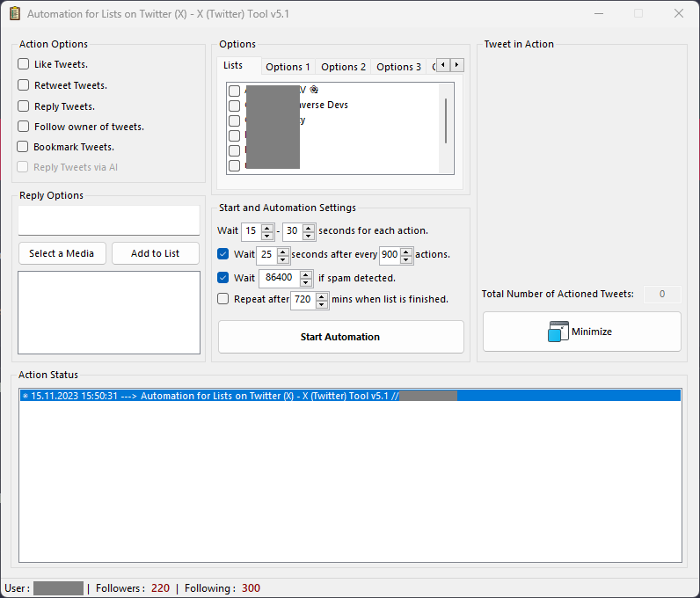Tick the list checkbox ending in 'verse Devs'
The image size is (700, 598).
235,106
